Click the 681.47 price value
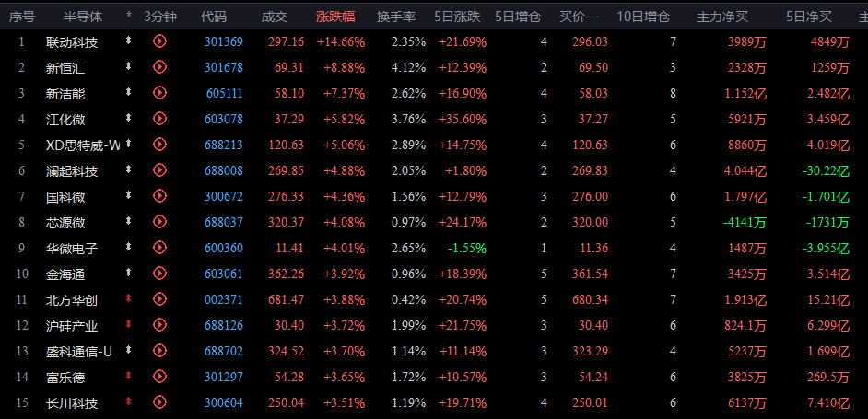The height and width of the screenshot is (419, 868). [x=287, y=300]
